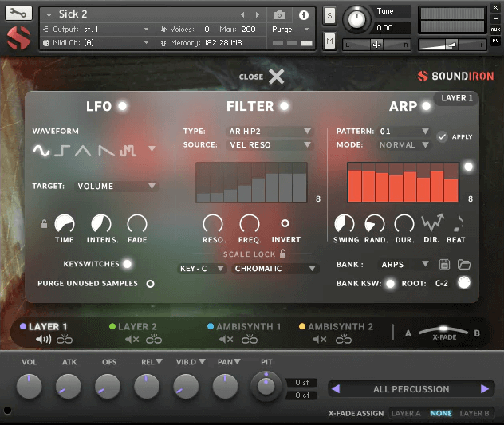Click the Ambisynth 2 link icon
This screenshot has height=425, width=504.
[344, 339]
